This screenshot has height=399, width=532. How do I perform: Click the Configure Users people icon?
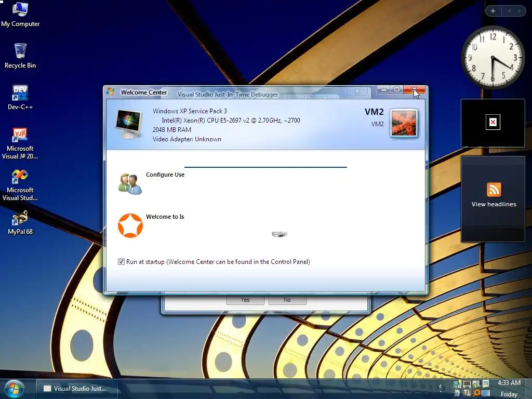click(x=130, y=183)
